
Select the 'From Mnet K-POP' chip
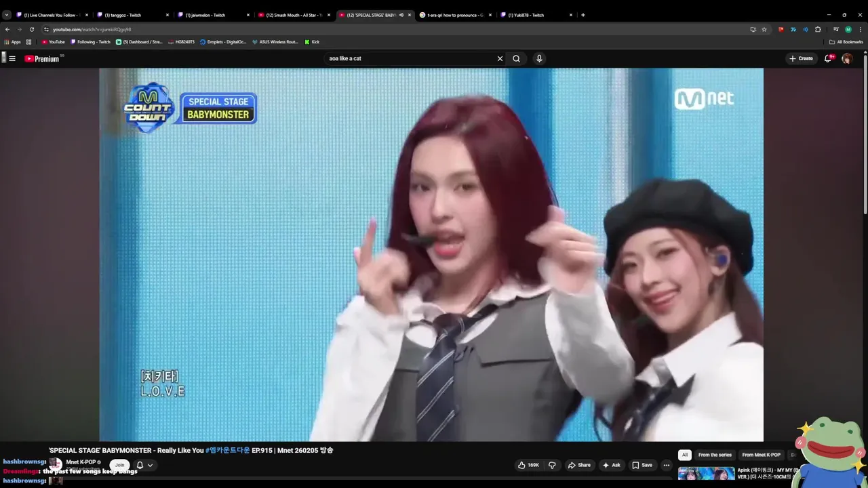coord(761,455)
